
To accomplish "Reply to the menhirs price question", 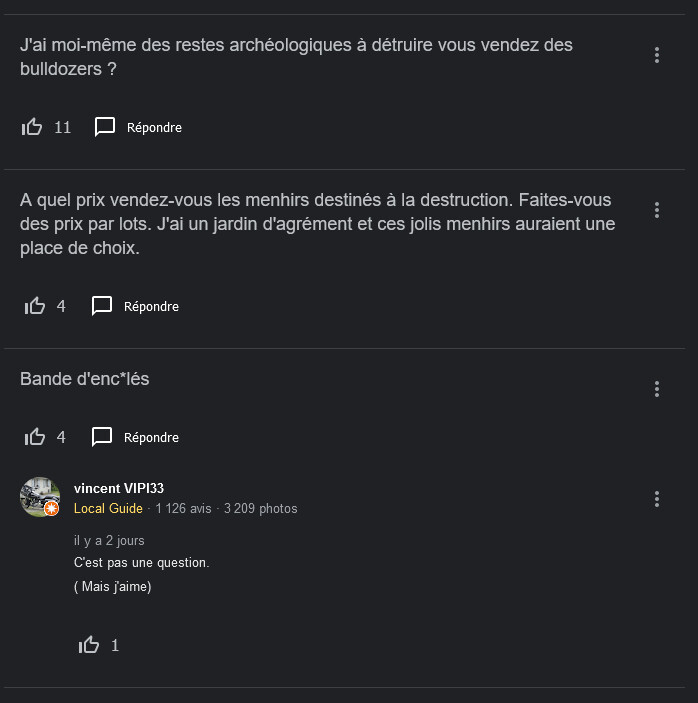I will [151, 306].
